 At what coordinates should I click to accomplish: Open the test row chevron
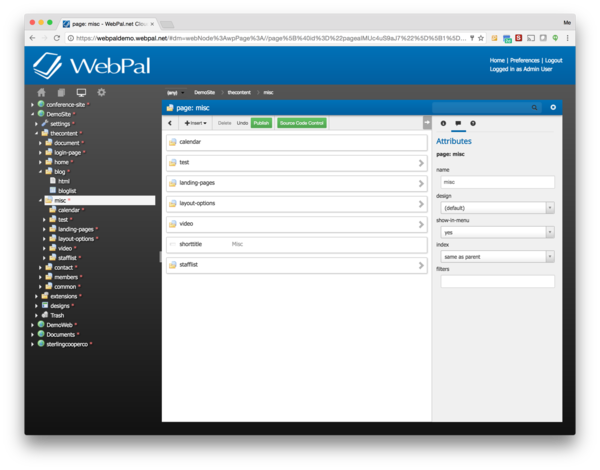coord(421,163)
